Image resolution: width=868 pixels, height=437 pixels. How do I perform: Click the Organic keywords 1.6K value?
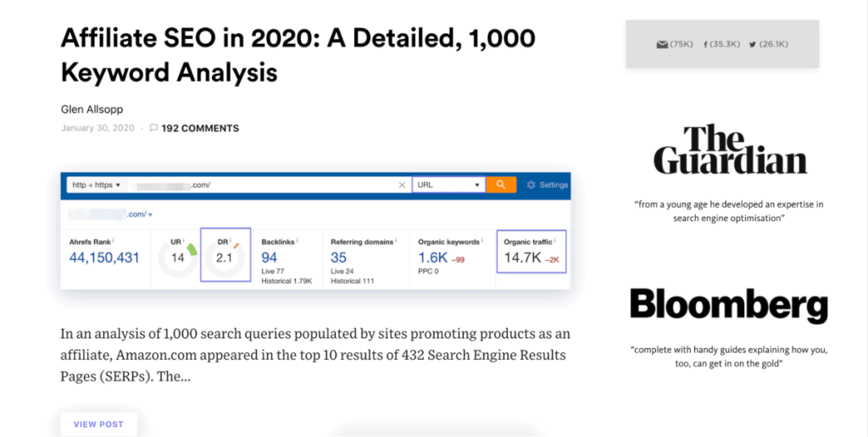point(432,257)
